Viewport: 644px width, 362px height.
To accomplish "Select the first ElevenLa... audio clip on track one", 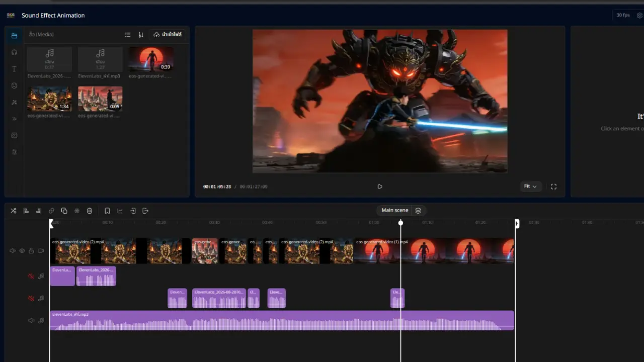I will (62, 276).
